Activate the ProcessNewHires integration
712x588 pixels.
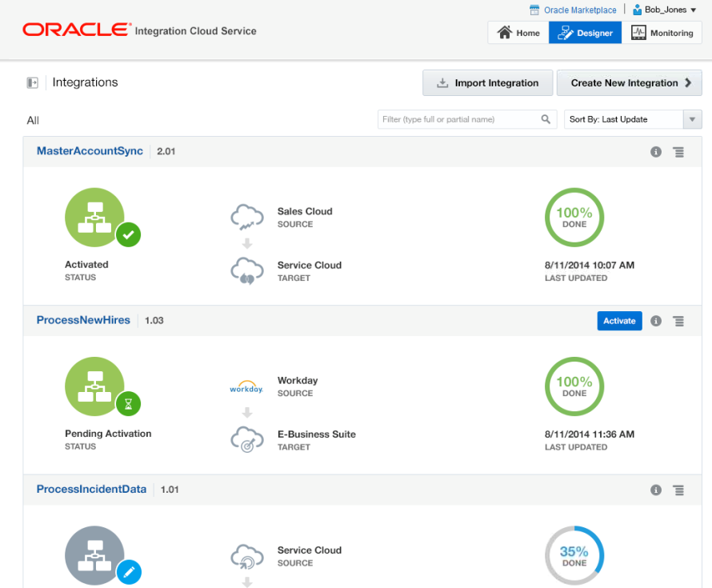619,321
